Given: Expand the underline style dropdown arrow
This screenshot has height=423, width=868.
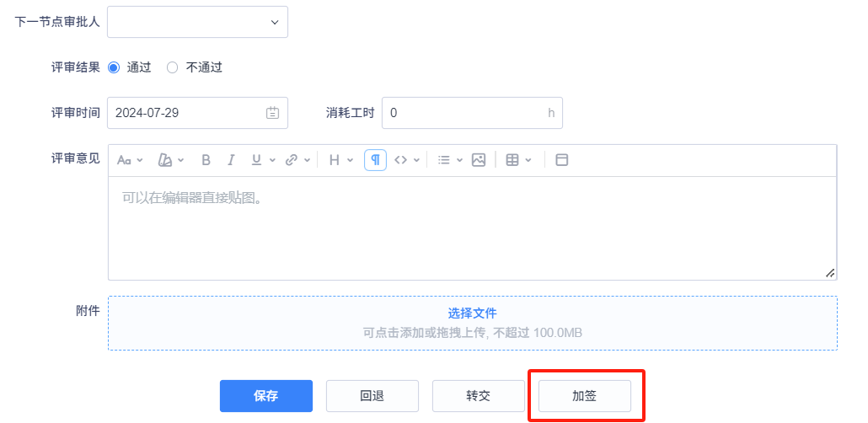Looking at the screenshot, I should (x=272, y=160).
